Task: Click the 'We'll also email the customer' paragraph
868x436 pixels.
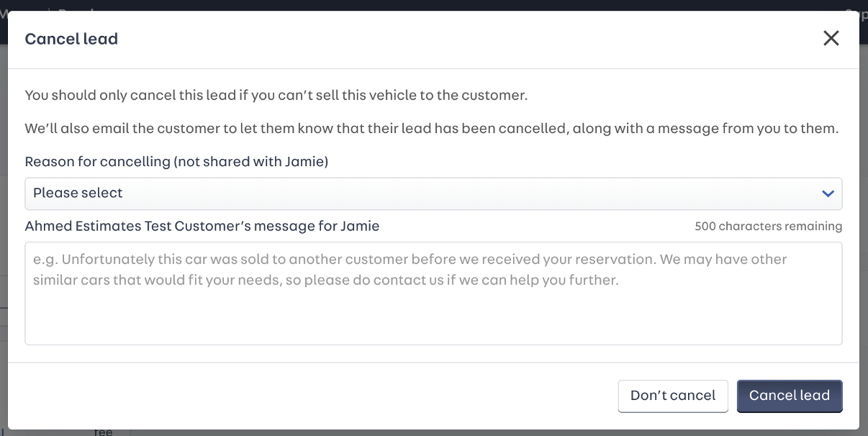Action: [432, 130]
